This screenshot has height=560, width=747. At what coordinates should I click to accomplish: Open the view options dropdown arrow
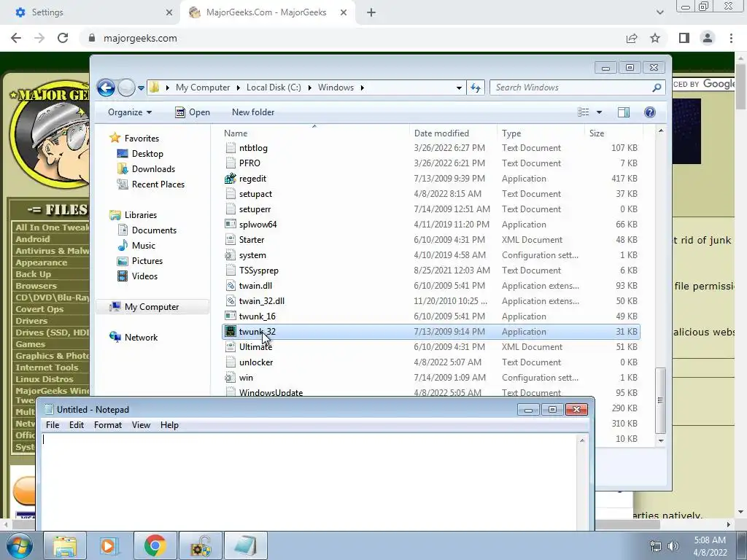pyautogui.click(x=600, y=112)
